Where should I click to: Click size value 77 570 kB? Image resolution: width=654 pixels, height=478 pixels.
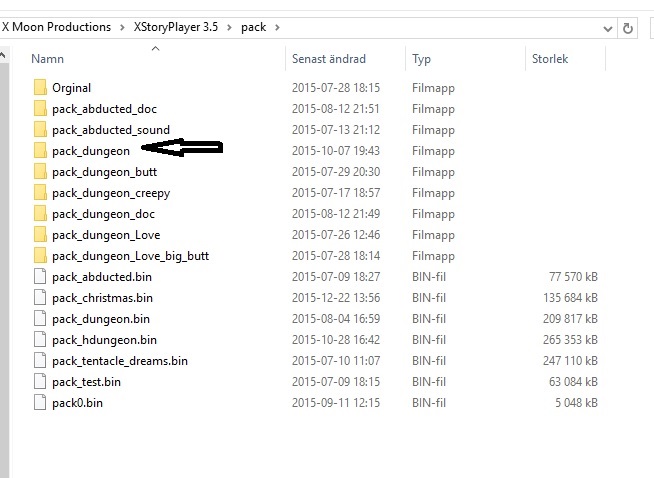573,277
